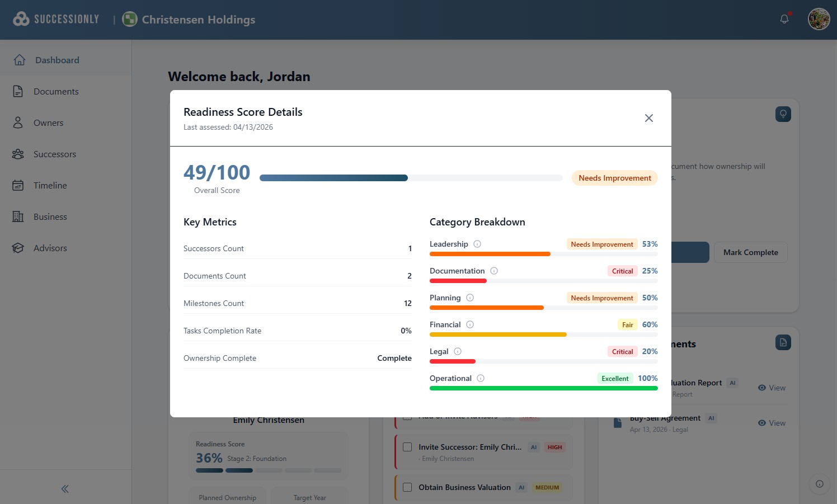Image resolution: width=837 pixels, height=504 pixels.
Task: Select Dashboard in the navigation menu
Action: 57,60
